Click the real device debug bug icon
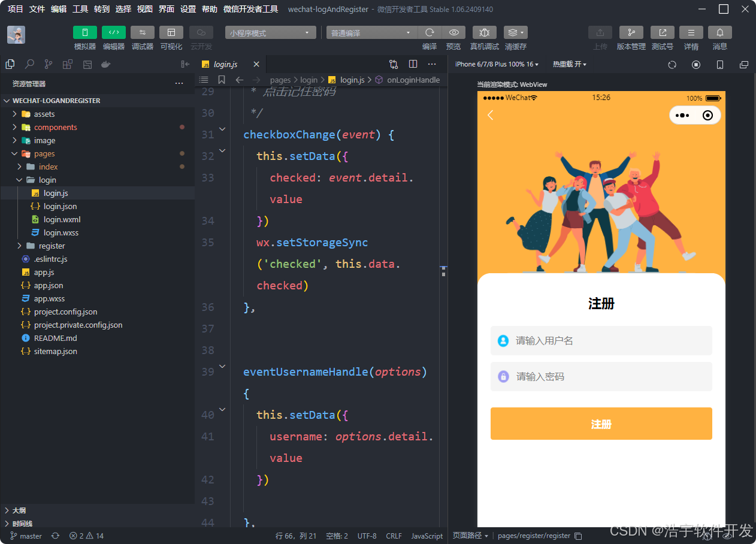This screenshot has height=544, width=756. 484,32
